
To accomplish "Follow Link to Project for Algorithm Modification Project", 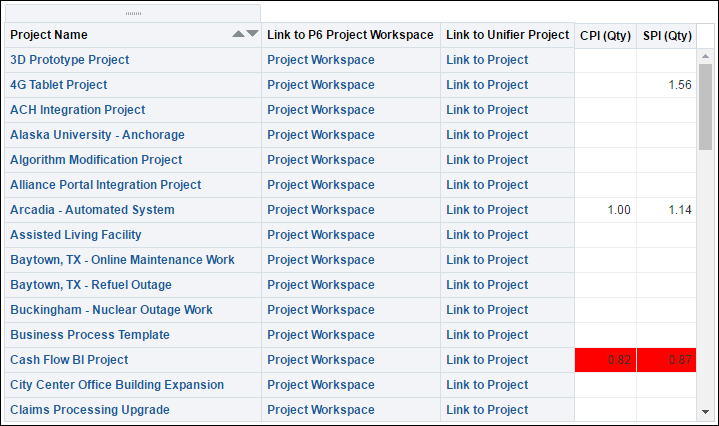I will click(x=487, y=160).
